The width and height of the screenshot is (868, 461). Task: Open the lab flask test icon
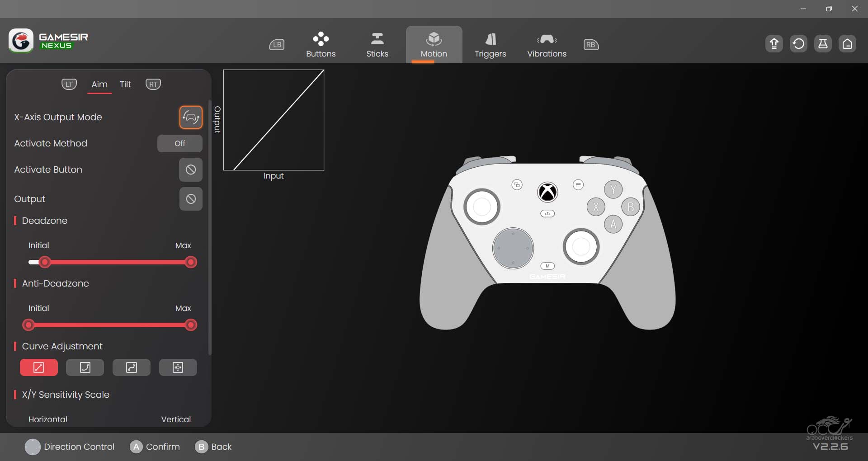coord(823,44)
